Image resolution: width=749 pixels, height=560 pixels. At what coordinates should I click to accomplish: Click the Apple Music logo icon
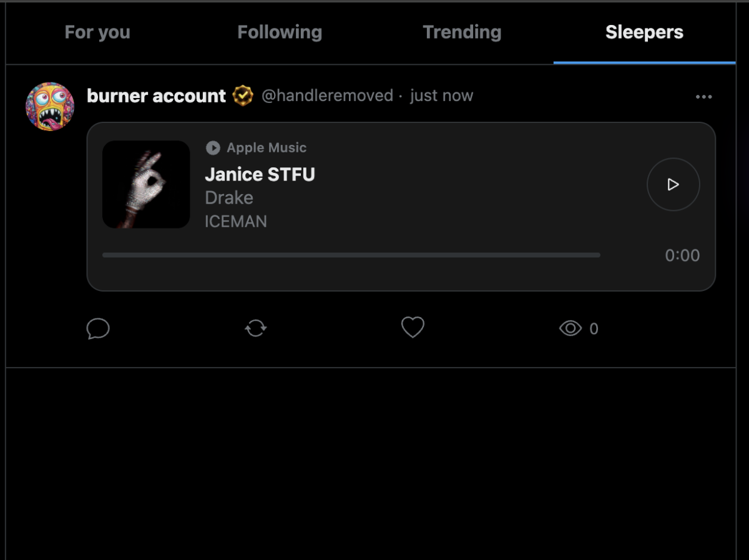pos(213,148)
